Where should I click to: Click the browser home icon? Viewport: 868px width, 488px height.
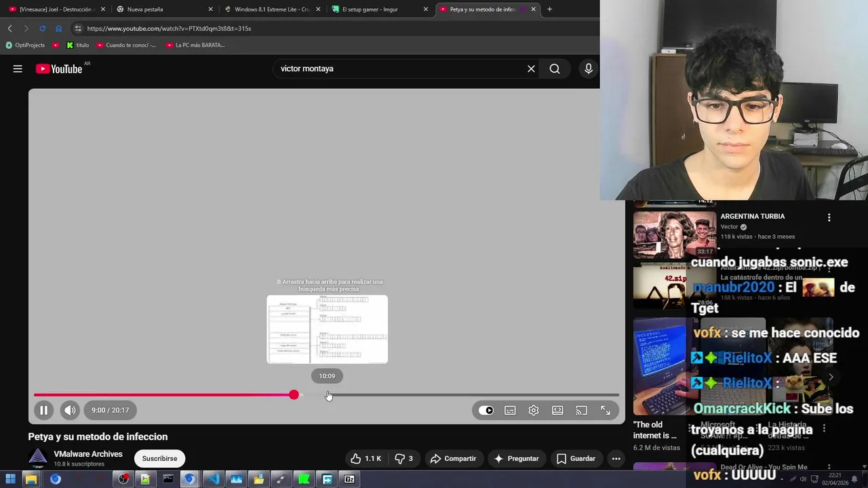click(x=58, y=28)
